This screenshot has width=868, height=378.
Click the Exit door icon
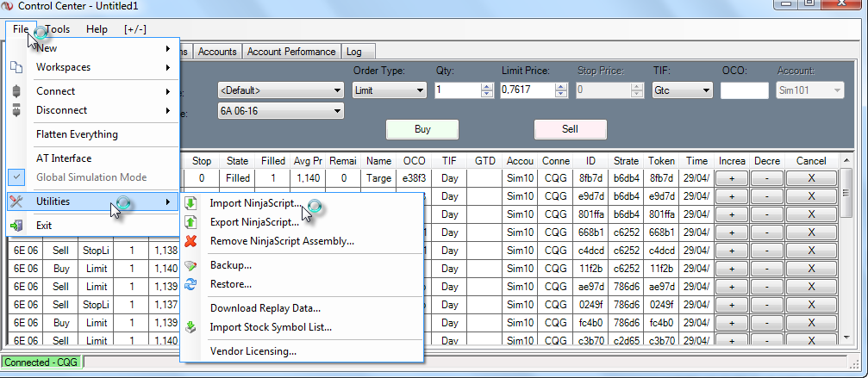click(16, 226)
